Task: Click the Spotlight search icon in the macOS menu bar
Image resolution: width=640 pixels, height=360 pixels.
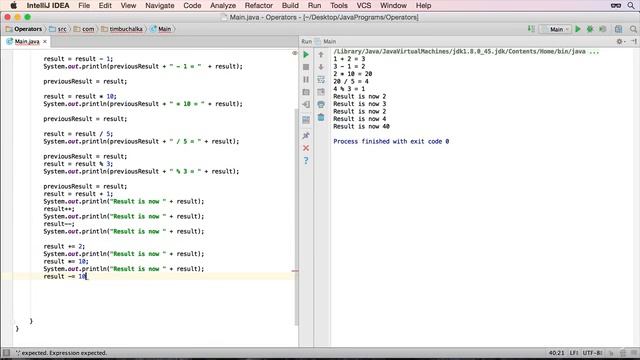Action: click(631, 6)
